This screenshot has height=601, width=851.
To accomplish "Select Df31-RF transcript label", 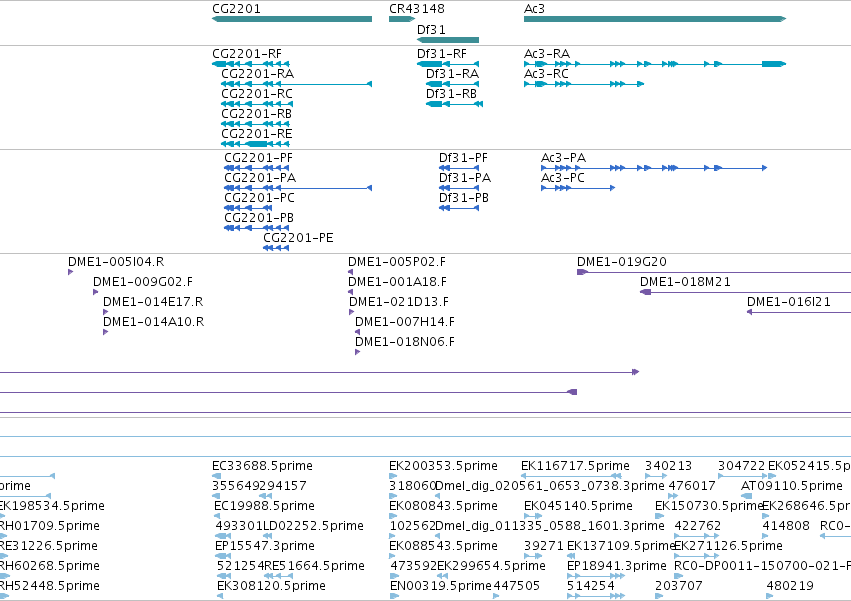I will (x=442, y=54).
